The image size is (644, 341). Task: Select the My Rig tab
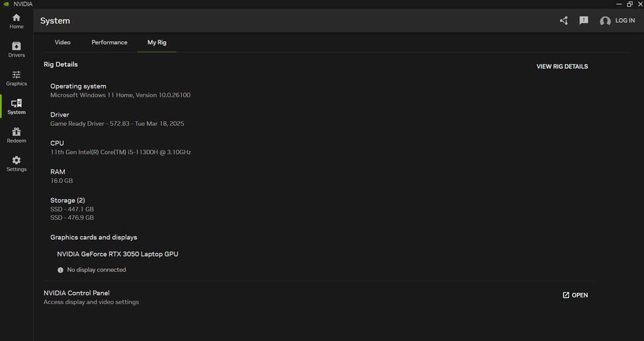(157, 42)
